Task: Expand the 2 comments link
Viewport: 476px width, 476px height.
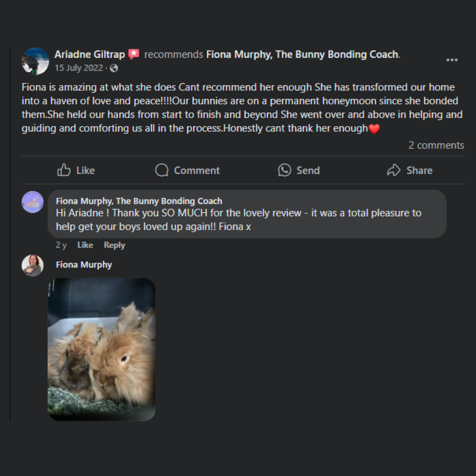Action: pyautogui.click(x=436, y=145)
